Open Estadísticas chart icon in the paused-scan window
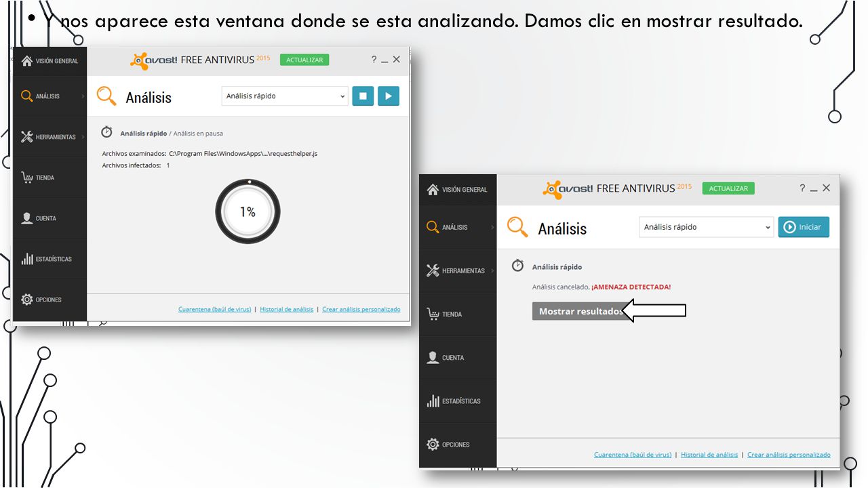Viewport: 868px width, 488px height. [x=27, y=259]
